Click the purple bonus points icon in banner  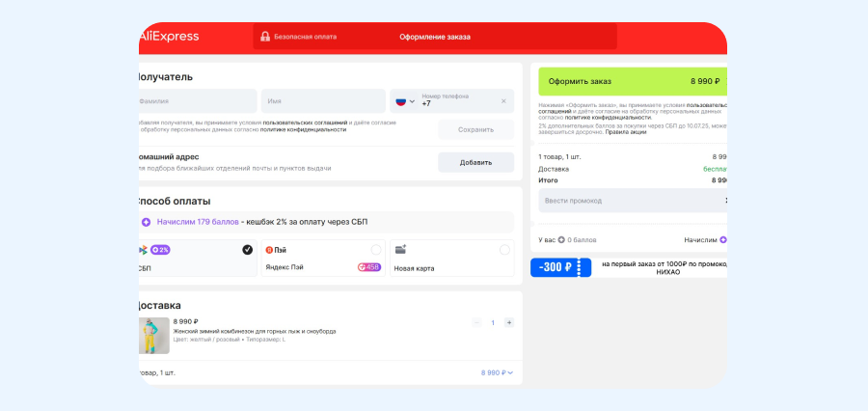click(x=147, y=222)
